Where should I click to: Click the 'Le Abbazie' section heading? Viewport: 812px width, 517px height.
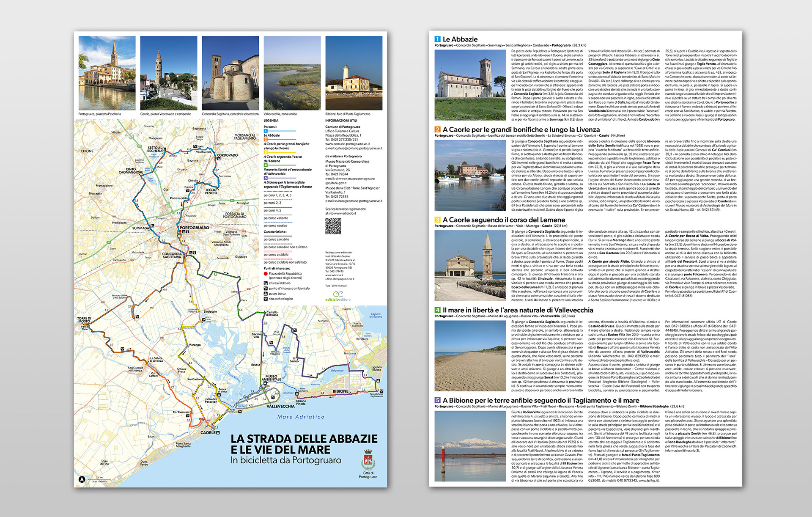click(460, 39)
